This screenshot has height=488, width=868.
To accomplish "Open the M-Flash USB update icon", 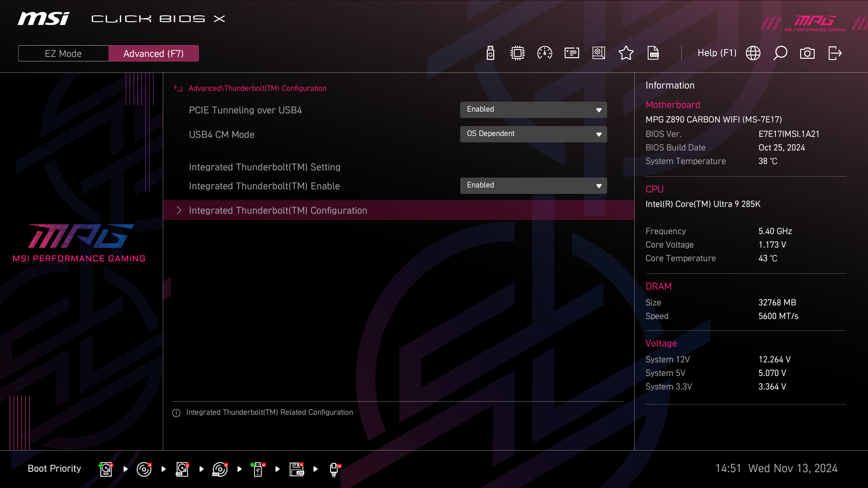I will [490, 53].
